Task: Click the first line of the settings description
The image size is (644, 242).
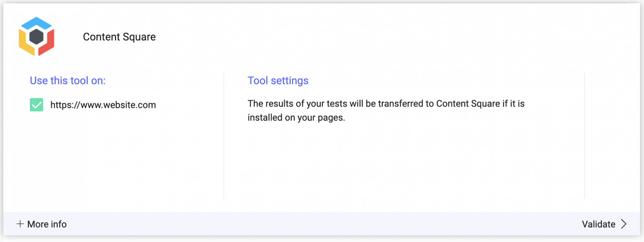Action: point(386,104)
